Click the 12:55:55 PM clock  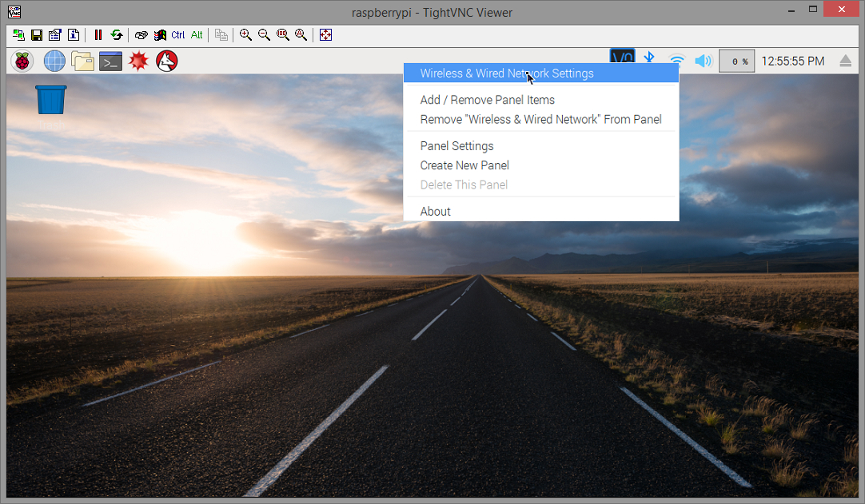coord(793,62)
